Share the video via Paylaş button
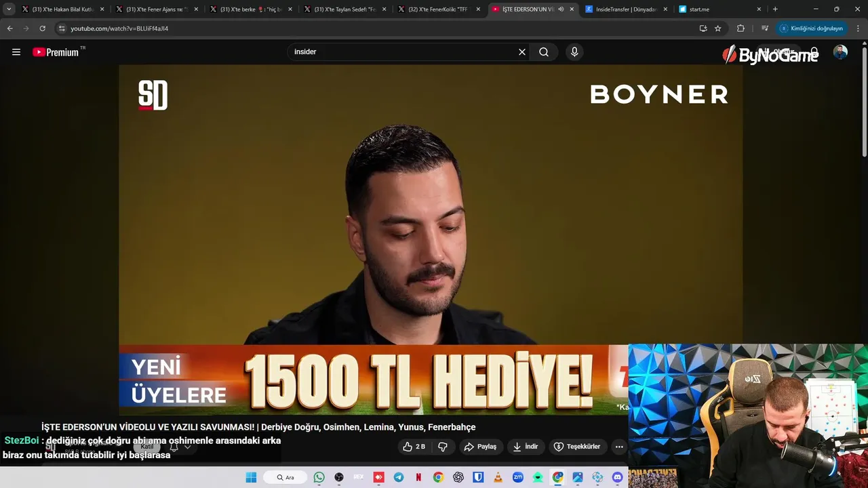Screen dimensions: 868x488 click(x=480, y=447)
